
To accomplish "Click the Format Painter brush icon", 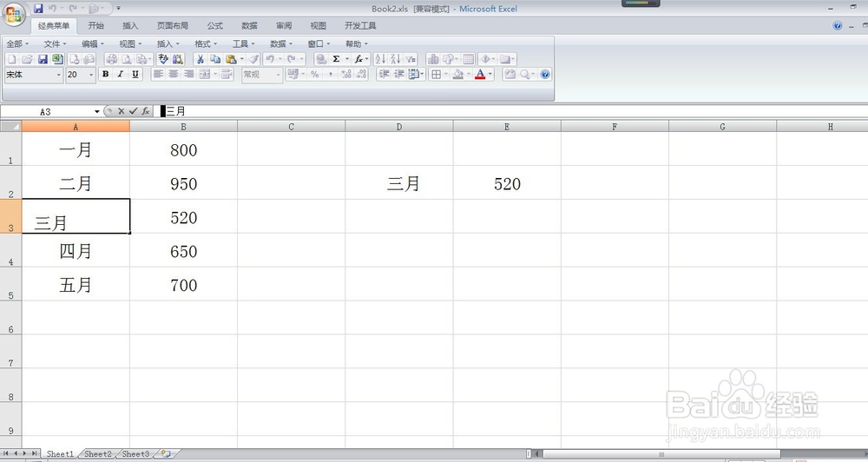I will [x=253, y=59].
